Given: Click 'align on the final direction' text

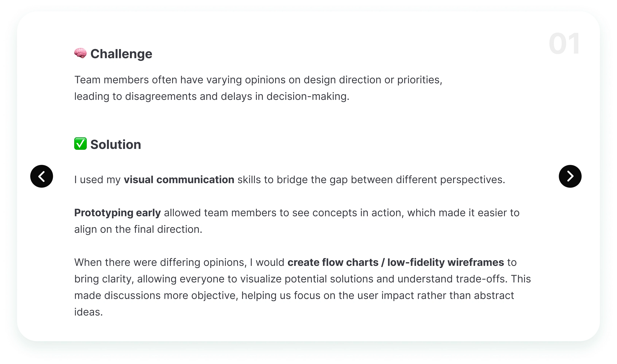Looking at the screenshot, I should 138,229.
